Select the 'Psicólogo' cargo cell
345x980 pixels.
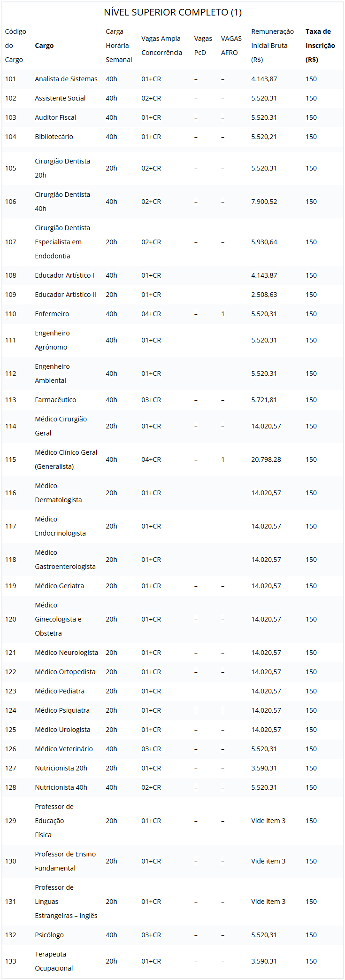coord(49,935)
